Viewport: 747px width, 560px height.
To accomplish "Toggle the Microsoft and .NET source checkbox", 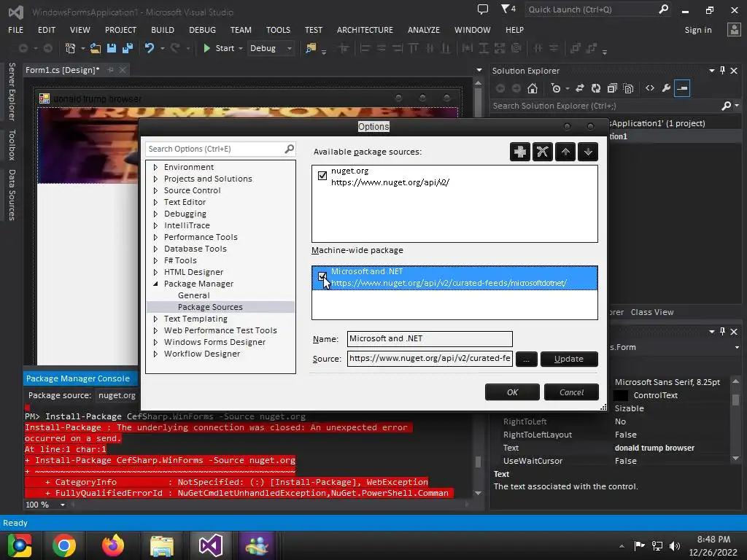I will coord(322,276).
